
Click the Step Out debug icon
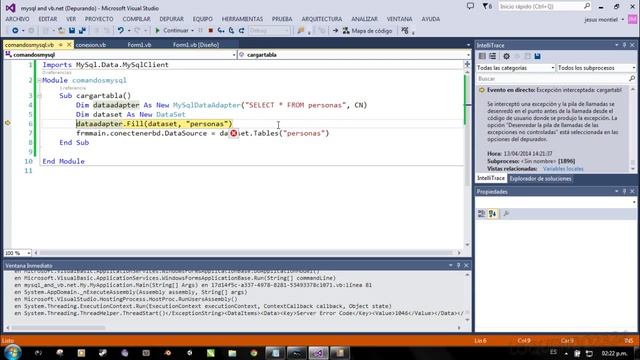coord(241,31)
